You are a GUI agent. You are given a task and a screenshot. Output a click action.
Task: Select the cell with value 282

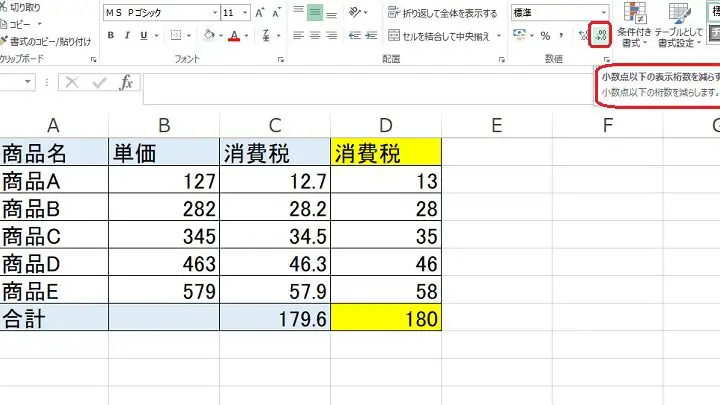pyautogui.click(x=164, y=208)
